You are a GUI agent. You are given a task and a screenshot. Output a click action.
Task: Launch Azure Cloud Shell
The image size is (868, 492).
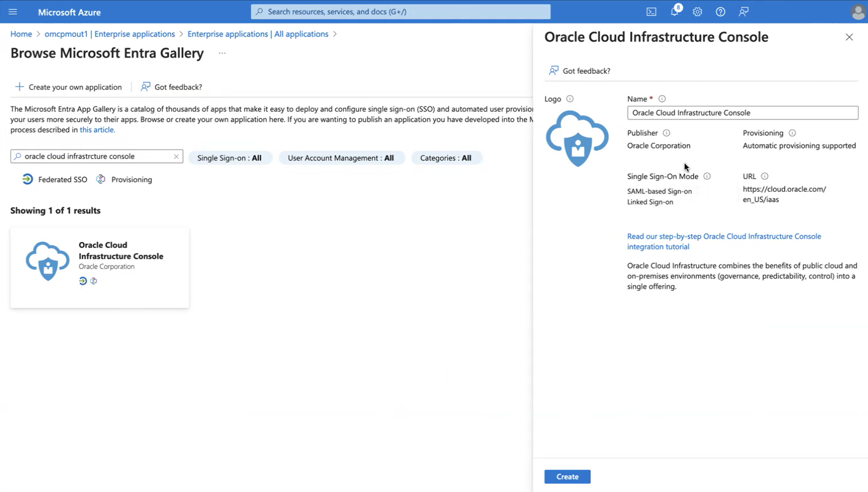tap(651, 12)
